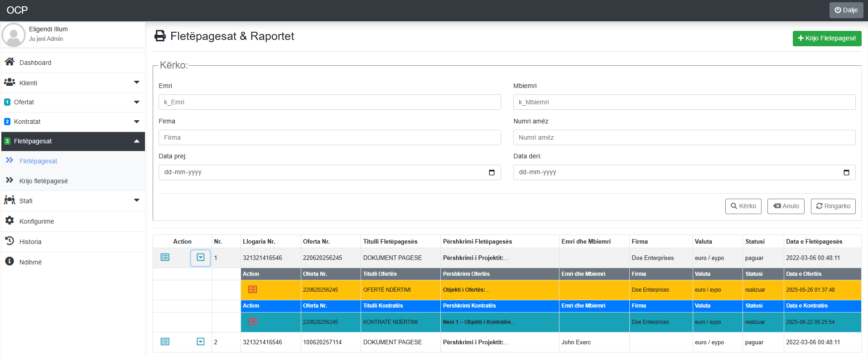Expand the Kontratat menu arrow
The height and width of the screenshot is (357, 868).
tap(136, 122)
